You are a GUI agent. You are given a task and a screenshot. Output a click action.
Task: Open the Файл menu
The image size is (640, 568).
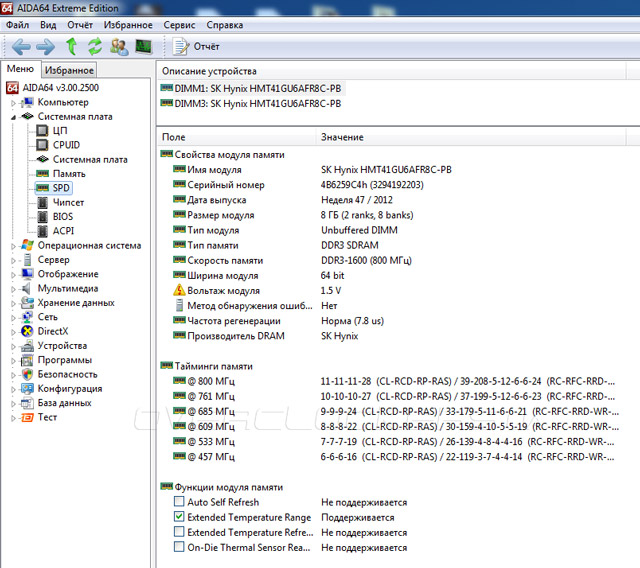pyautogui.click(x=17, y=25)
